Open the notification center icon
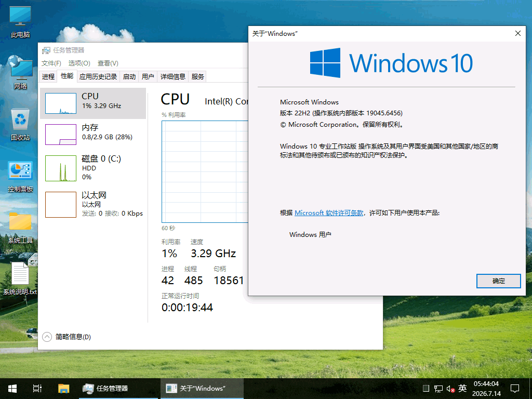The width and height of the screenshot is (532, 399). (x=515, y=389)
